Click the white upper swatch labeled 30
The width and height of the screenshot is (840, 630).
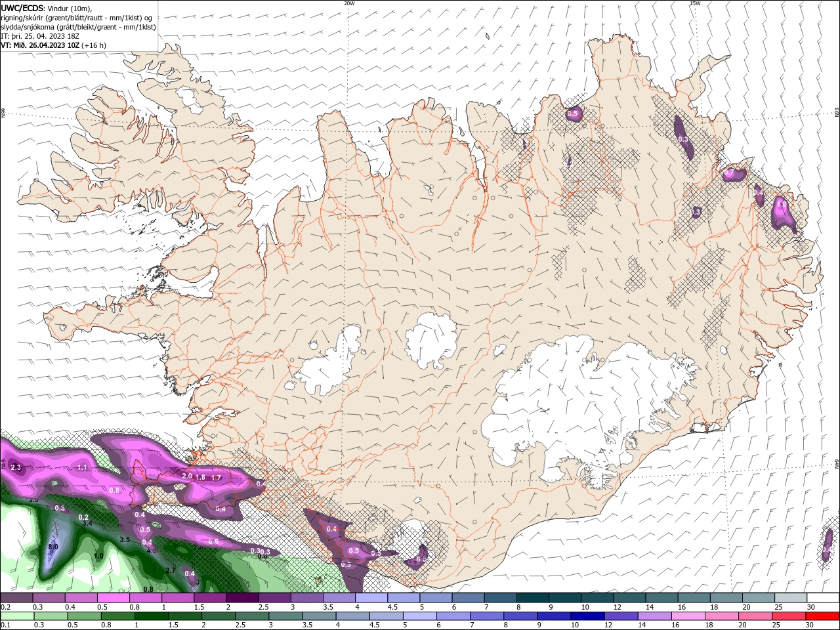pyautogui.click(x=822, y=598)
